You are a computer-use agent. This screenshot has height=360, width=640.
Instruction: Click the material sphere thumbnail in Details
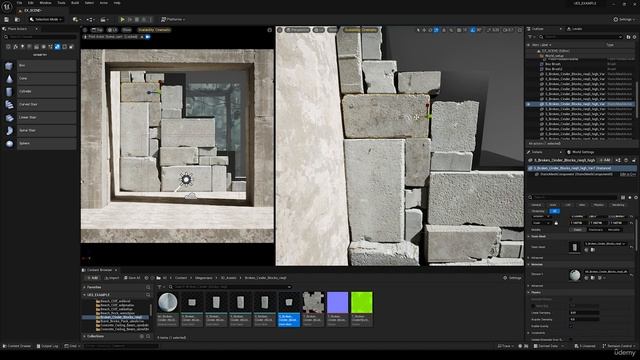click(x=575, y=275)
